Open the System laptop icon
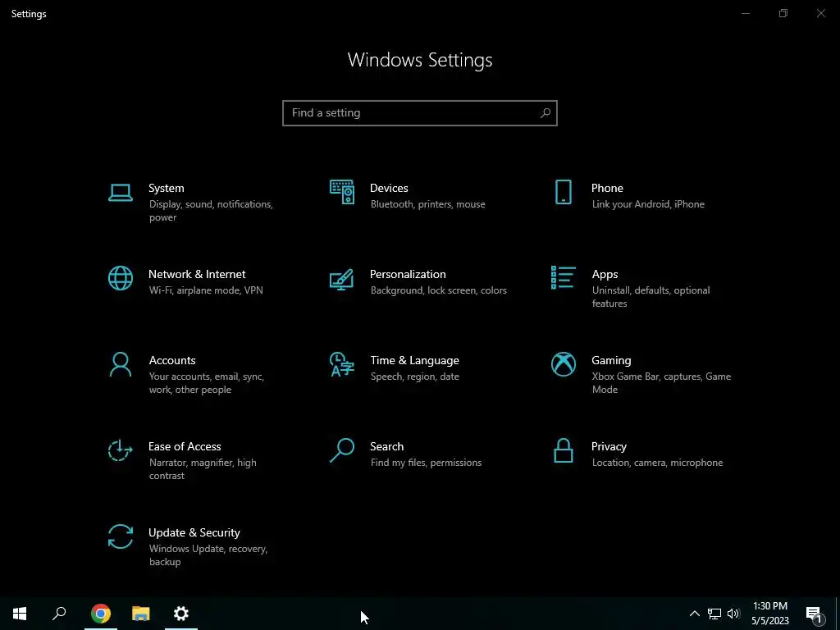Viewport: 840px width, 630px height. point(121,192)
